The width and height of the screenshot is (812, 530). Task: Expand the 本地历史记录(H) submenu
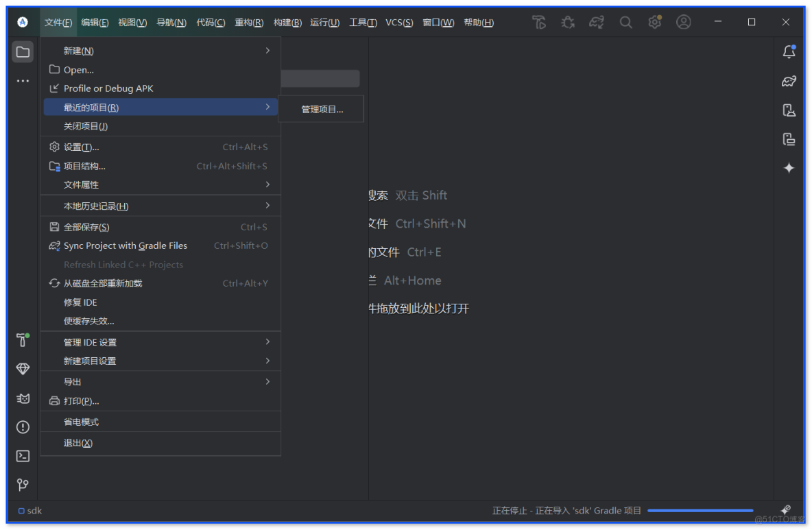tap(89, 205)
